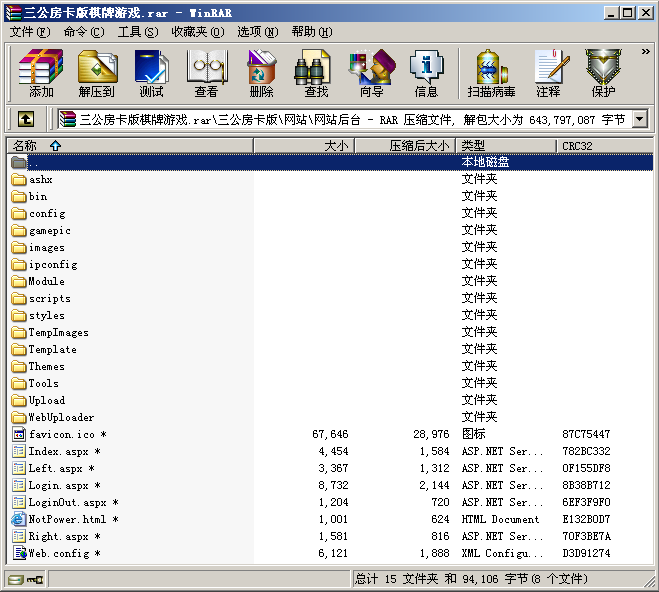Open the 查找 (Find) binoculars tool
This screenshot has height=592, width=659.
pyautogui.click(x=316, y=73)
